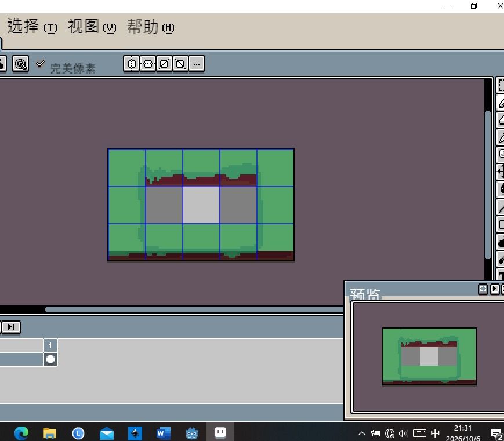Select the rectangle shape tool

point(501,224)
